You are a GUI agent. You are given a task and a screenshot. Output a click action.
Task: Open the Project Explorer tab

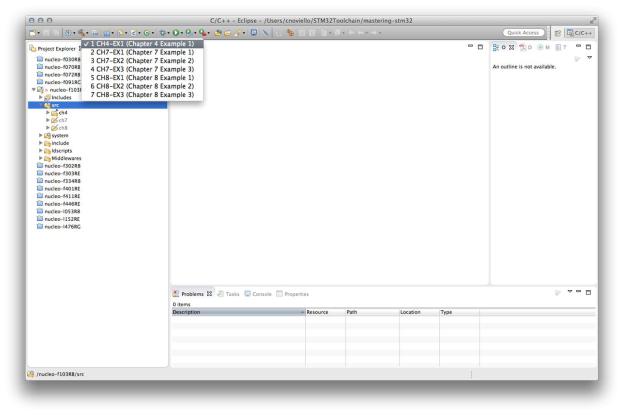[53, 49]
